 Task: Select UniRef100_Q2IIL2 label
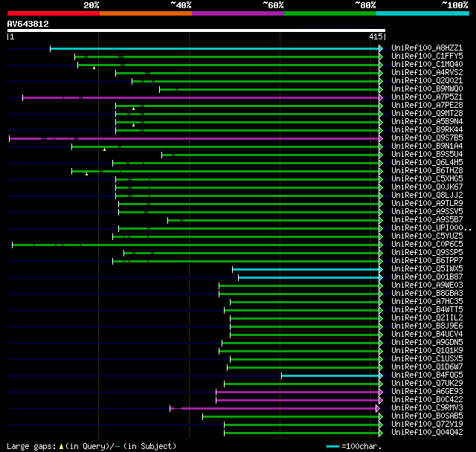(427, 318)
